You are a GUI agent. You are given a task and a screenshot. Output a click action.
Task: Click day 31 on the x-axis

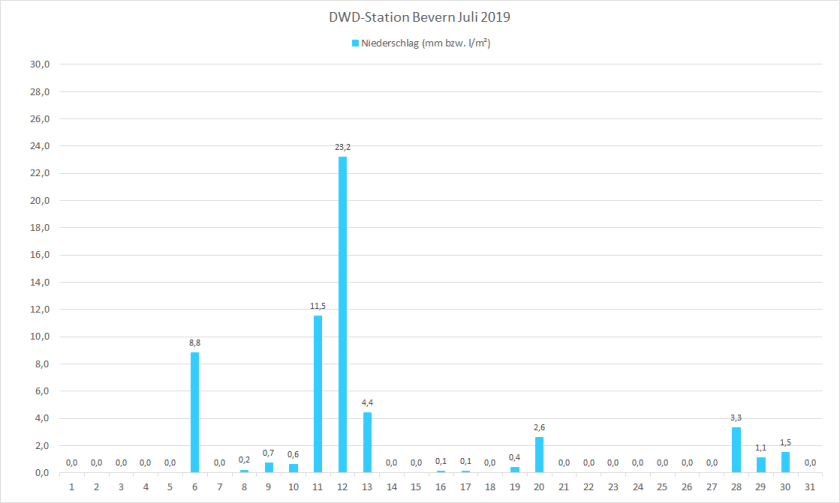tap(810, 487)
